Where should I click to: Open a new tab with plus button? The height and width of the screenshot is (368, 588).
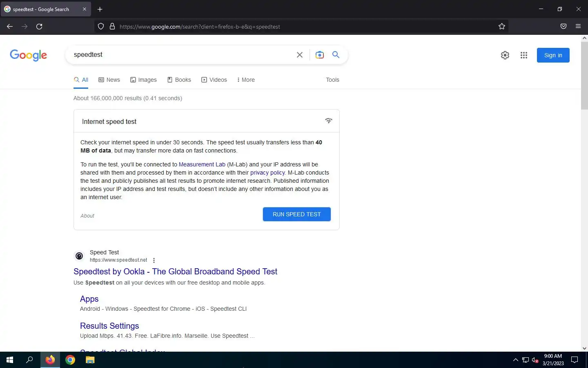(100, 9)
